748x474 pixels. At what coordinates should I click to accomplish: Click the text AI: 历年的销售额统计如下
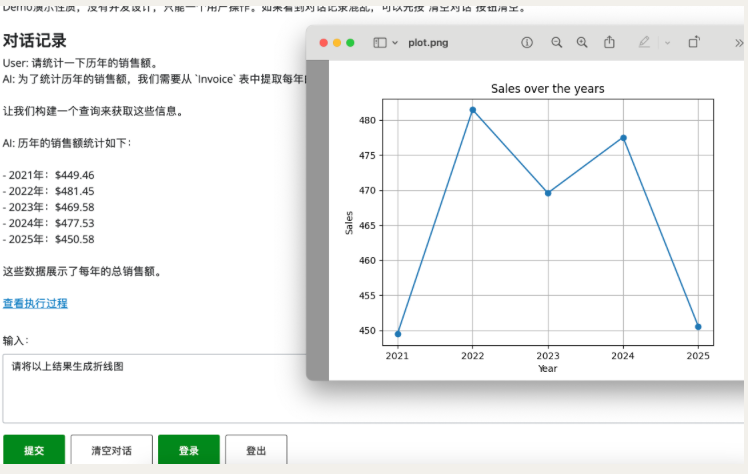(x=67, y=143)
